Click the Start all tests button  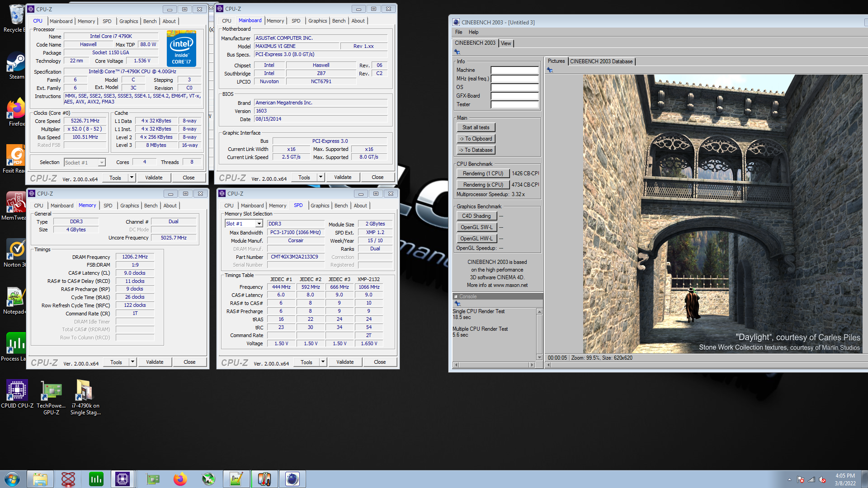[476, 127]
